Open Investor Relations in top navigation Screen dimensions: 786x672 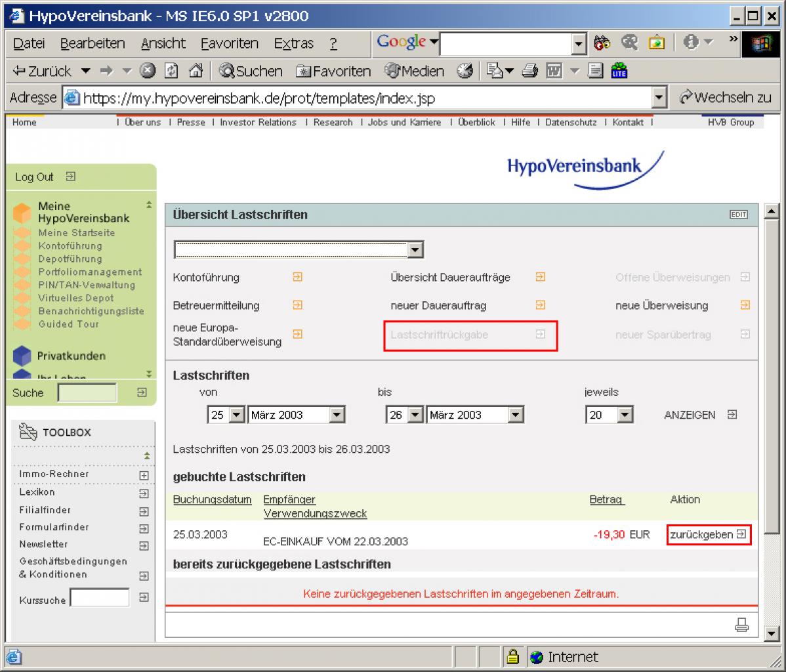pos(258,122)
